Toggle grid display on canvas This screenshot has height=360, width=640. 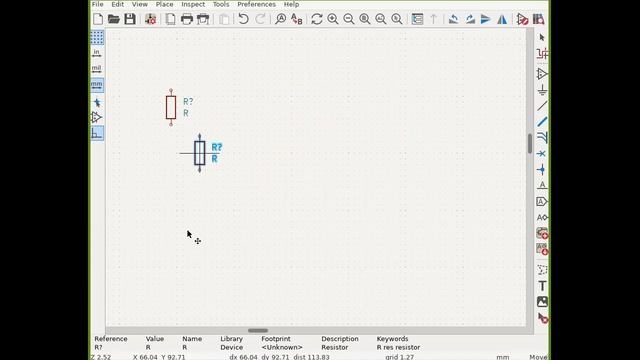97,37
